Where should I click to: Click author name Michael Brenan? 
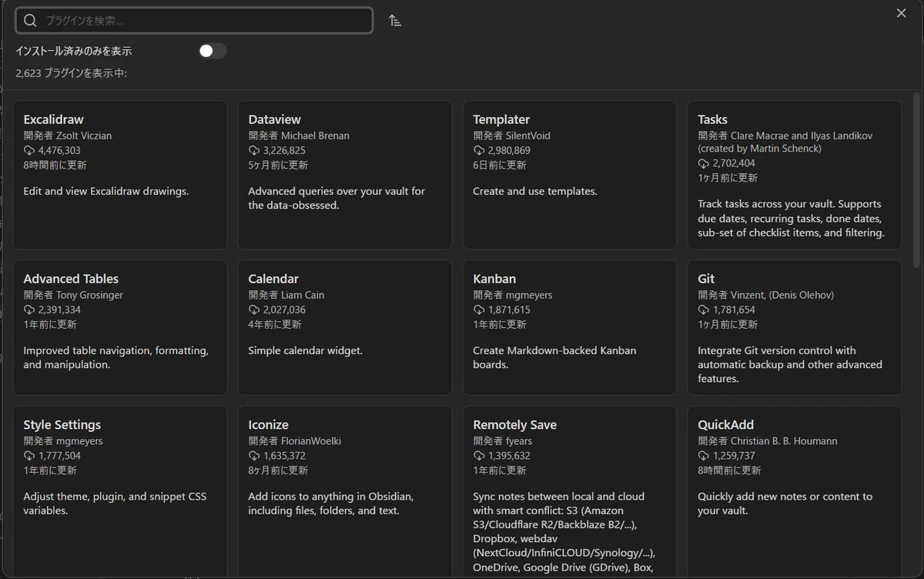pos(315,136)
